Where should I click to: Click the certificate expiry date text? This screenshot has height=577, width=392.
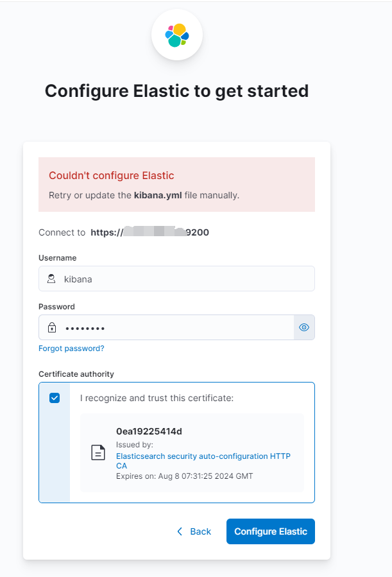point(184,476)
